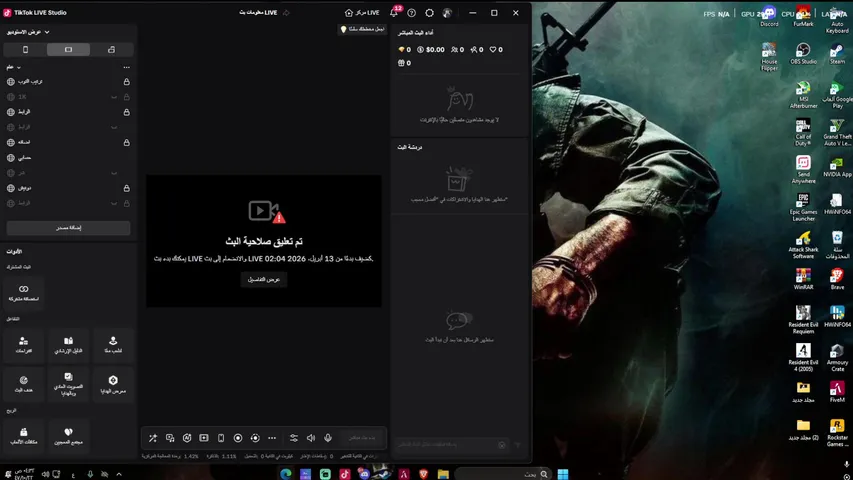Viewport: 853px width, 480px height.
Task: Open the help question mark icon
Action: [412, 13]
